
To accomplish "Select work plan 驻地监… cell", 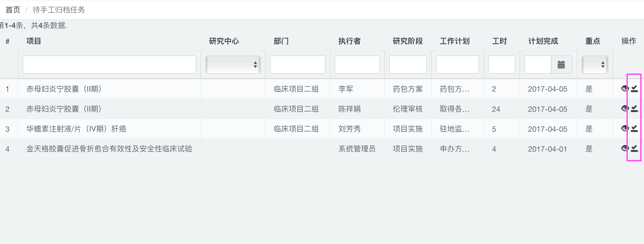I will point(455,129).
